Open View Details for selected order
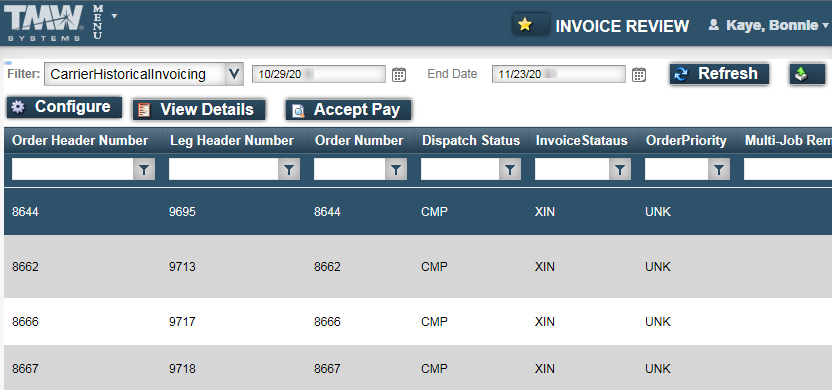Image resolution: width=832 pixels, height=390 pixels. click(x=199, y=110)
